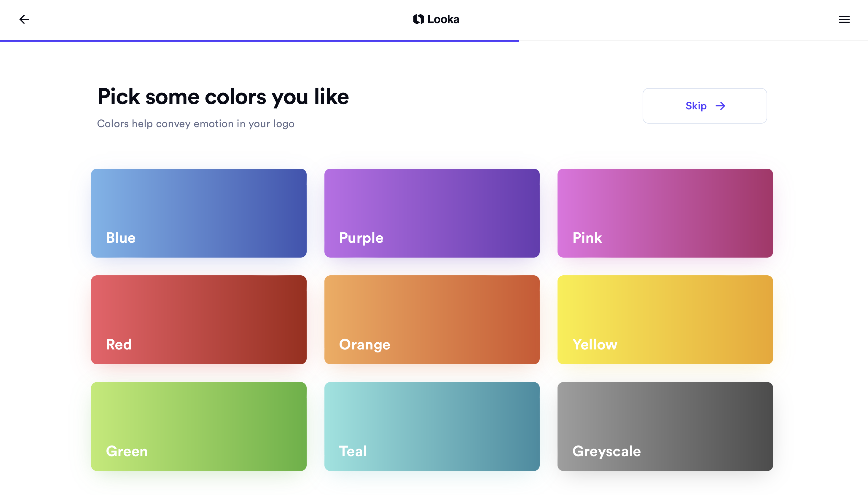The width and height of the screenshot is (868, 495).
Task: Click the 'Pick some colors you like' heading
Action: point(223,97)
